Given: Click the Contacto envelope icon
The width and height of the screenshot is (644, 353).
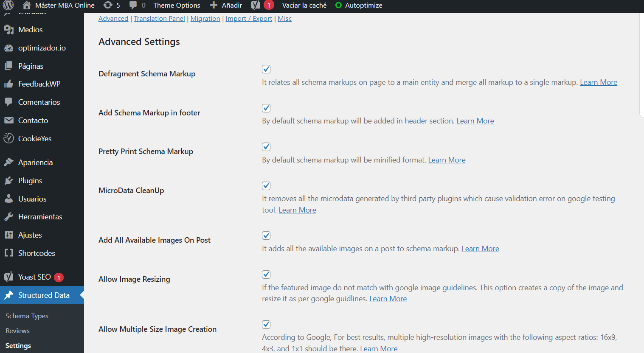Looking at the screenshot, I should point(8,120).
